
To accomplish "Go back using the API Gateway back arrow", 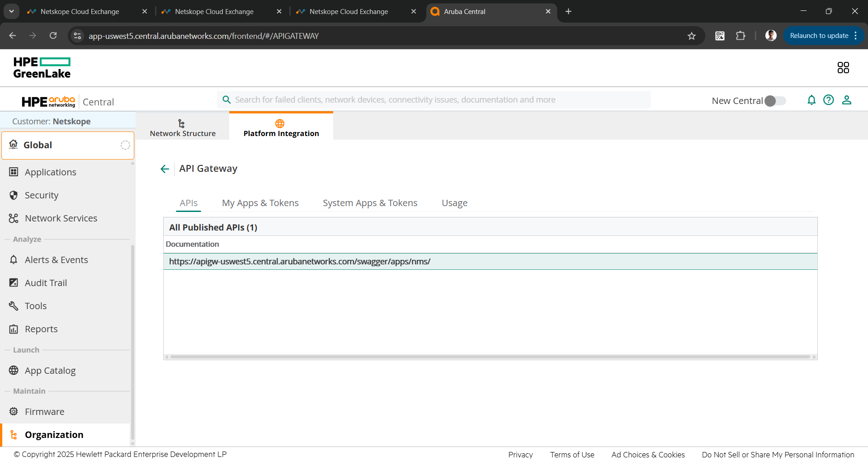I will [x=165, y=169].
